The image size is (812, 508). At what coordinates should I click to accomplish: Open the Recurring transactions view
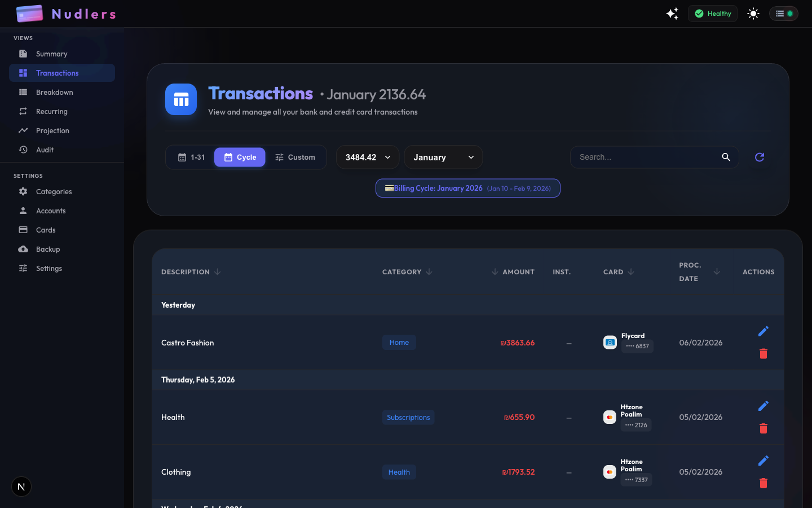tap(52, 111)
